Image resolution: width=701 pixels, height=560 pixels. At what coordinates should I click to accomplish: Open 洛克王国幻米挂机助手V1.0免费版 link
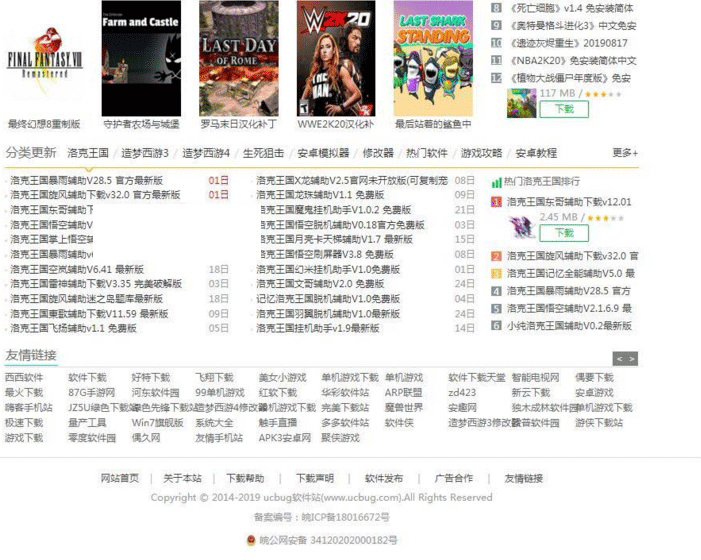click(x=328, y=269)
